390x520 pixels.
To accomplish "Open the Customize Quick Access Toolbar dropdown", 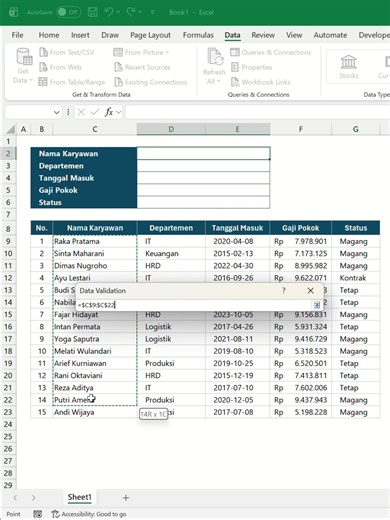I will [x=153, y=12].
